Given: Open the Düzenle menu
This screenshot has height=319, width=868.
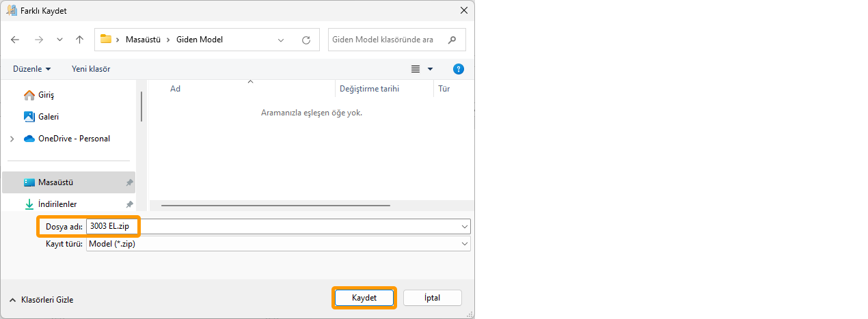Looking at the screenshot, I should tap(31, 69).
